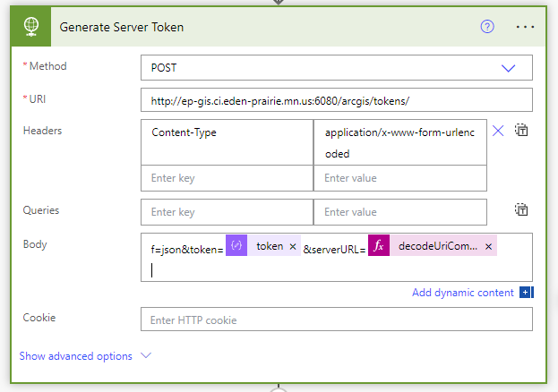558x392 pixels.
Task: Click the Queries key field
Action: click(227, 212)
